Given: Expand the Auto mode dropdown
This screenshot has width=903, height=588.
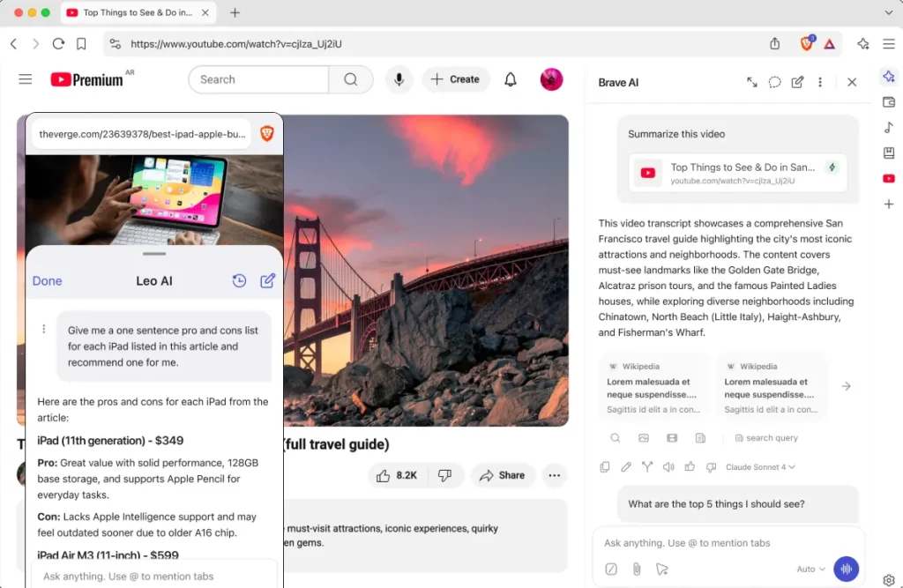Looking at the screenshot, I should (810, 569).
